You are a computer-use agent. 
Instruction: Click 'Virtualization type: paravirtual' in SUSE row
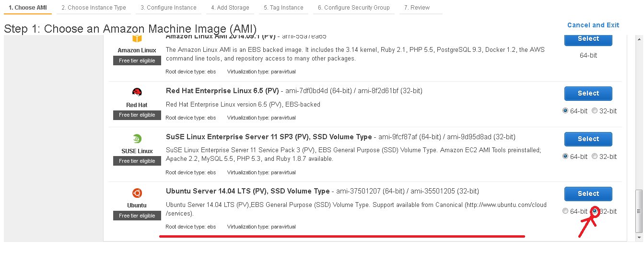pos(261,172)
